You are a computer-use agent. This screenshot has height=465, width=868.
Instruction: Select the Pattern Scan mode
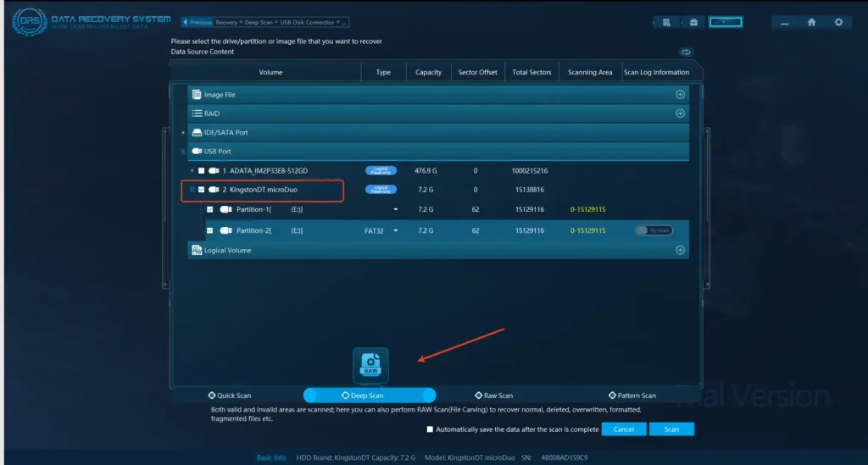pyautogui.click(x=632, y=396)
